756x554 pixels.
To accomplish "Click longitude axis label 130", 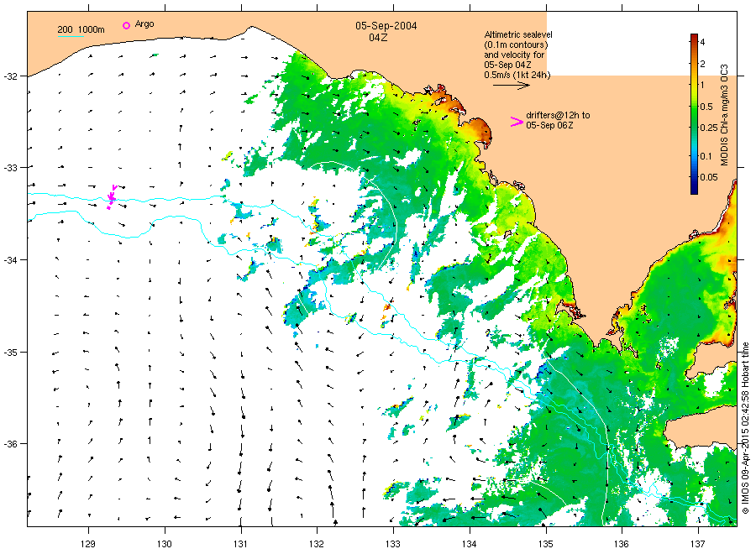I will [x=165, y=544].
